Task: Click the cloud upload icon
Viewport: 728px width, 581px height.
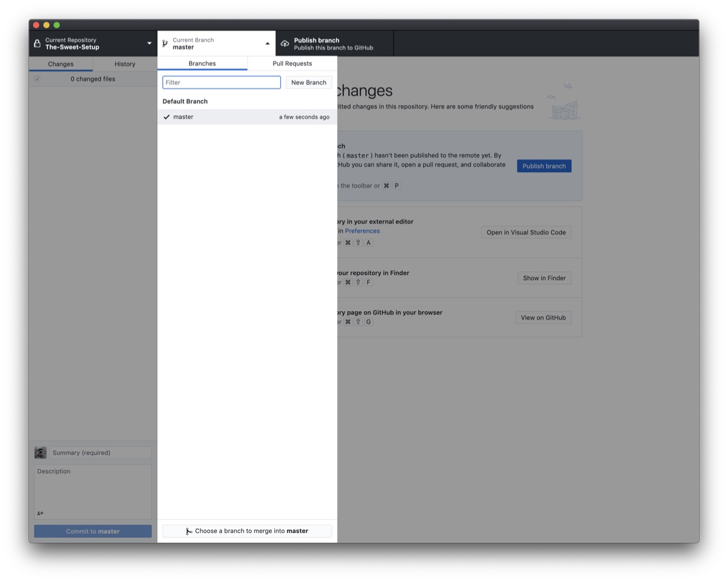Action: [285, 44]
